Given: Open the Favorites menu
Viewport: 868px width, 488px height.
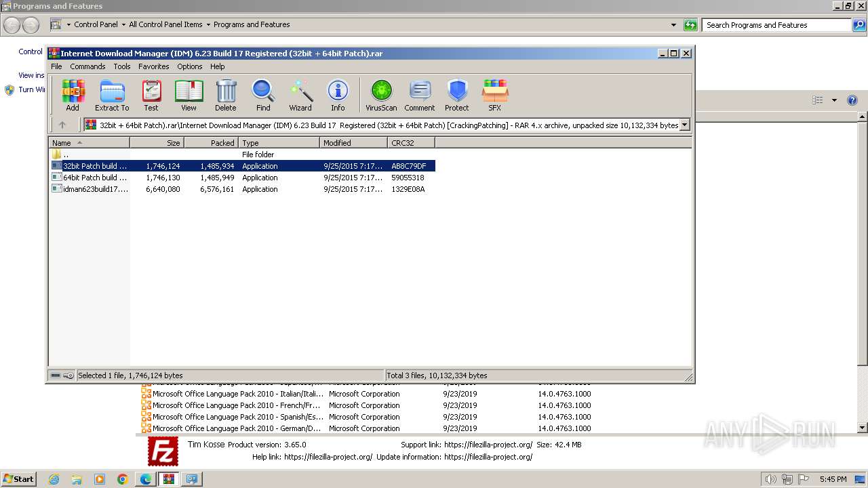Looking at the screenshot, I should (154, 66).
